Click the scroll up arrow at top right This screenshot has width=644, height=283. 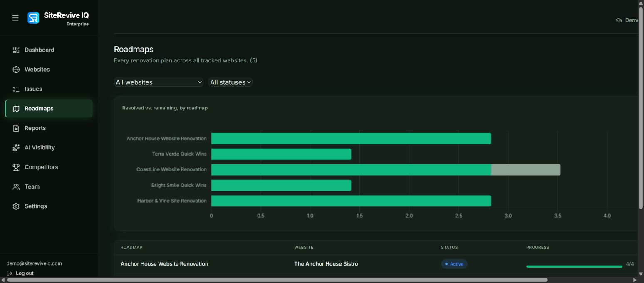(641, 3)
